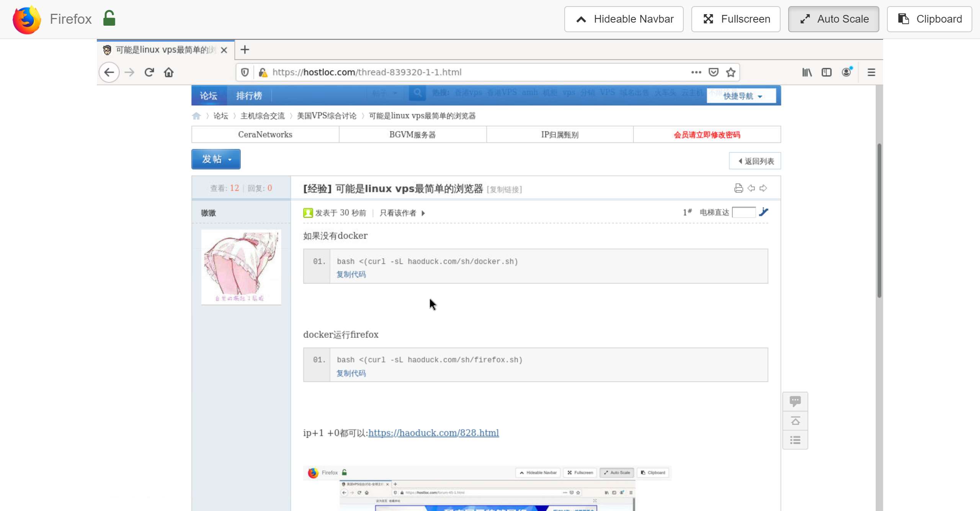This screenshot has width=980, height=511.
Task: Open the haoduck.com/828.html link
Action: tap(433, 432)
